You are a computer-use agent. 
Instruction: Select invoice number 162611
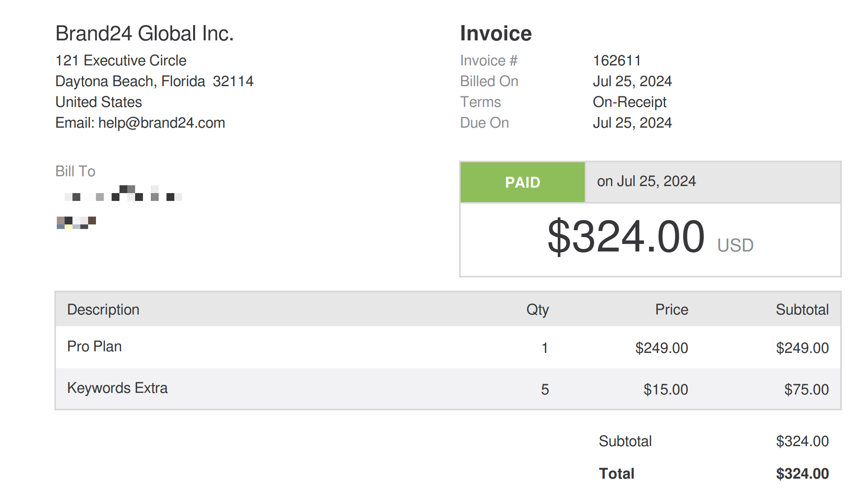click(x=617, y=61)
